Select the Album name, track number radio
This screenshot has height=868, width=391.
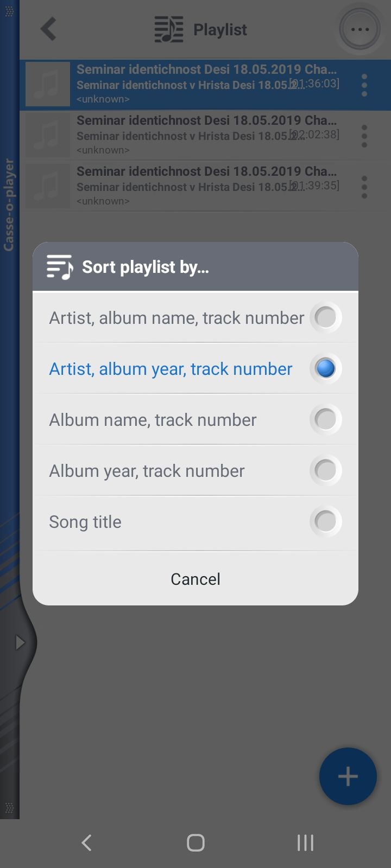tap(325, 419)
